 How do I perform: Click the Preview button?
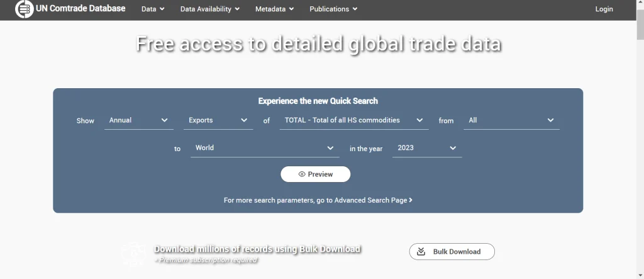[316, 174]
